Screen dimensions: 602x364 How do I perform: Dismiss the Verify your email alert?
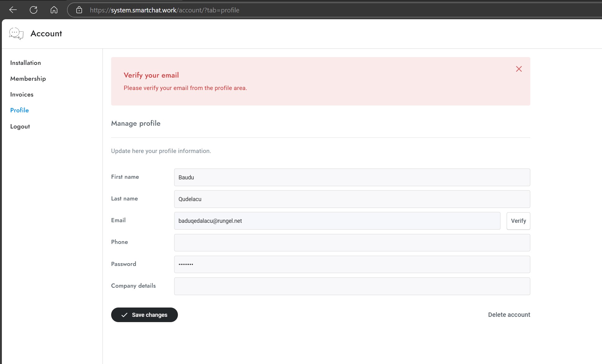[x=519, y=69]
